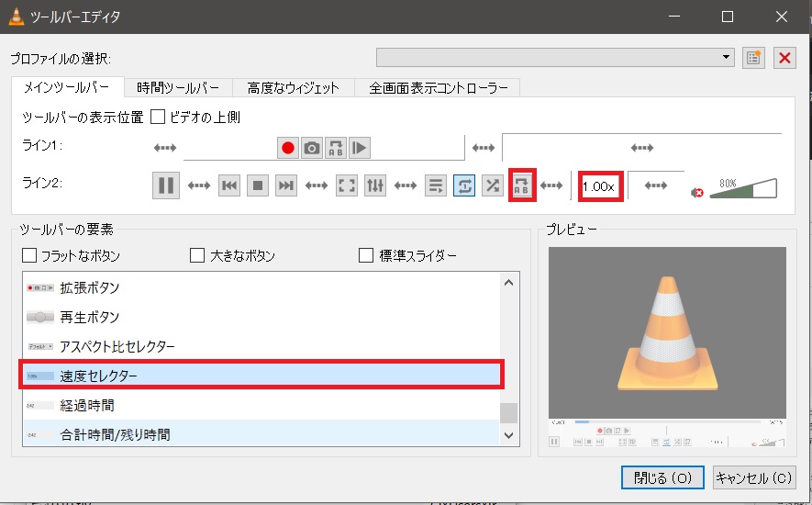Click the shuffle random icon in Line 2
The image size is (812, 505).
click(493, 185)
